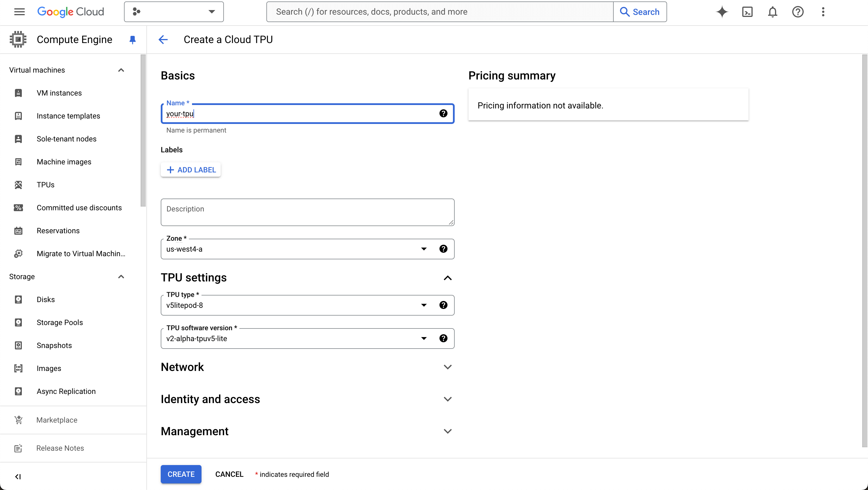The image size is (868, 490).
Task: Click the TPU settings collapse chevron
Action: click(448, 278)
